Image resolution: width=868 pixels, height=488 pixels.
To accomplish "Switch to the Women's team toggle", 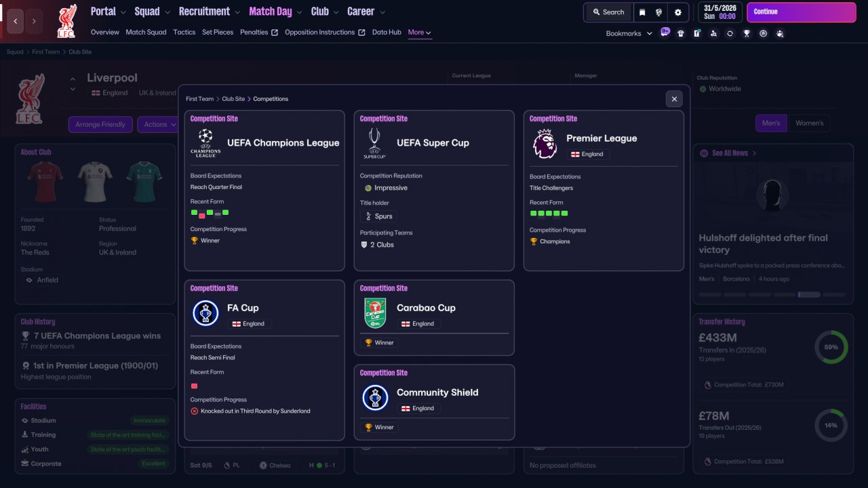I will tap(809, 123).
